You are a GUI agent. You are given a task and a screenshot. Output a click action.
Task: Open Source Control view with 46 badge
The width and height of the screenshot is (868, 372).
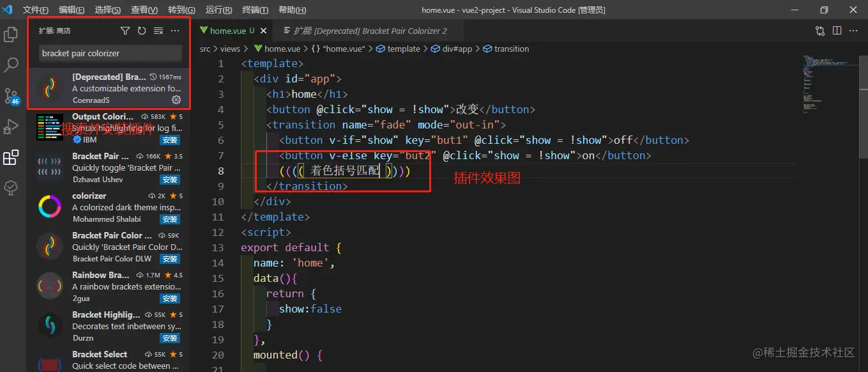point(11,96)
